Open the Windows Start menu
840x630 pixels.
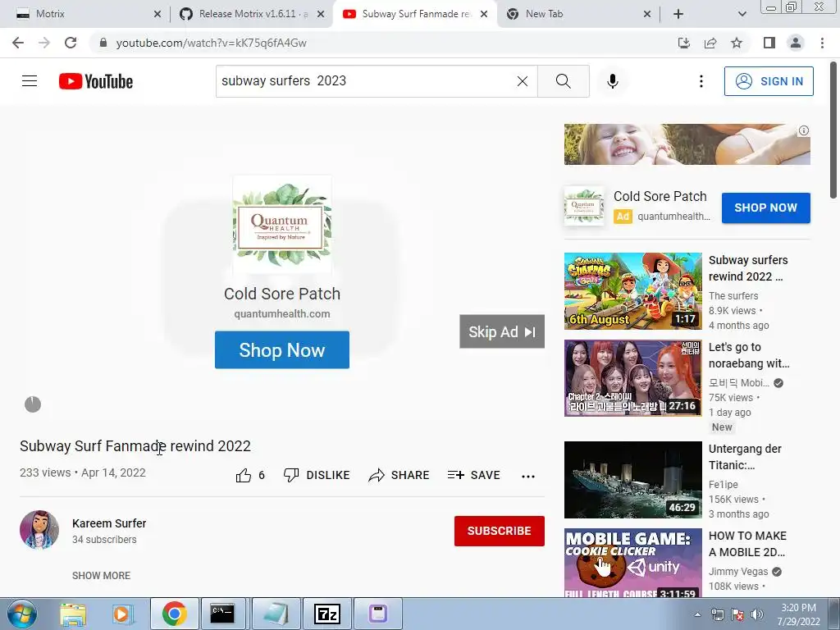[x=22, y=614]
